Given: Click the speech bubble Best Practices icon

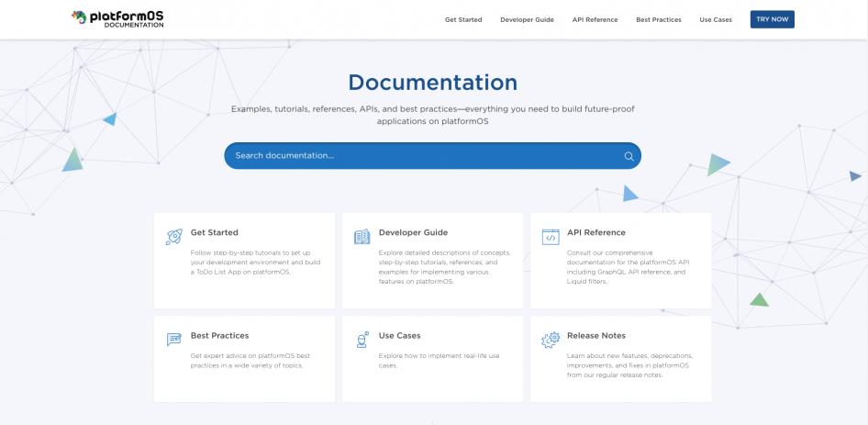Looking at the screenshot, I should [x=173, y=339].
